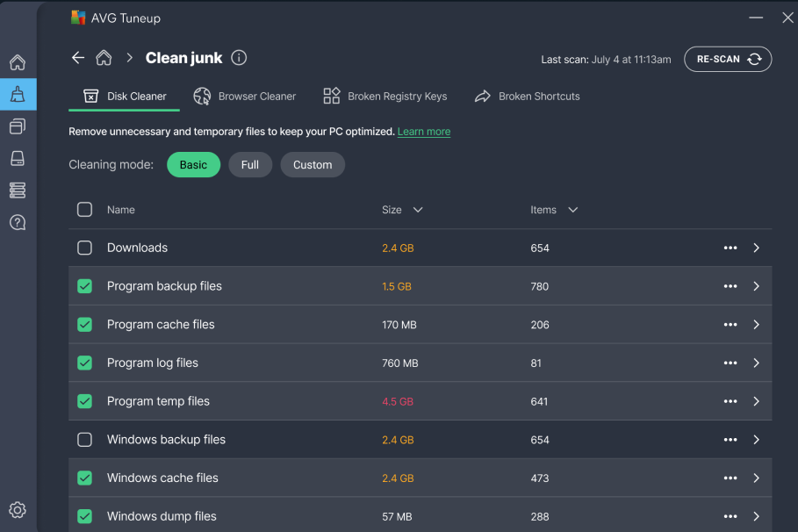This screenshot has width=798, height=532.
Task: Switch to the Browser Cleaner tab
Action: pyautogui.click(x=245, y=97)
